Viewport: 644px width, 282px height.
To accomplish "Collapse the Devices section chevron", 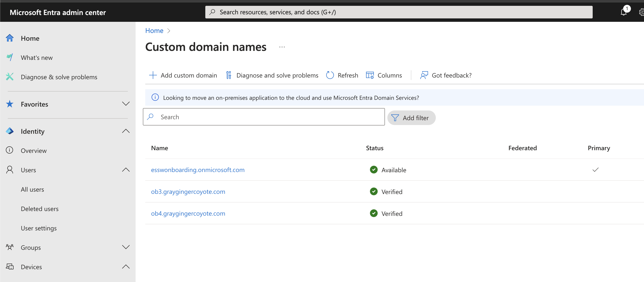I will 125,266.
